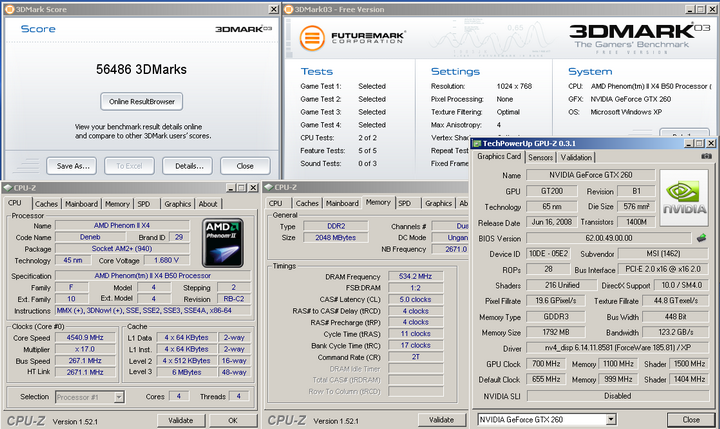
Task: Click the Core Speed value 4540.9 MHz
Action: tap(85, 338)
